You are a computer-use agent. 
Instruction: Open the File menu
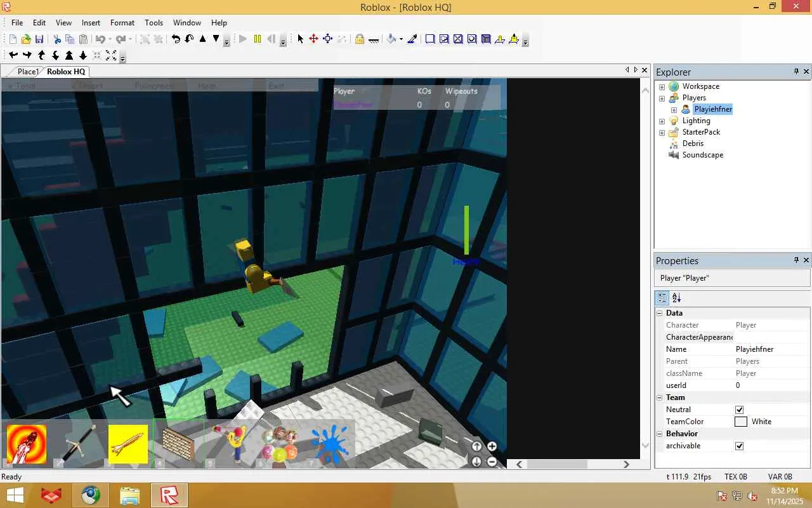[x=17, y=23]
